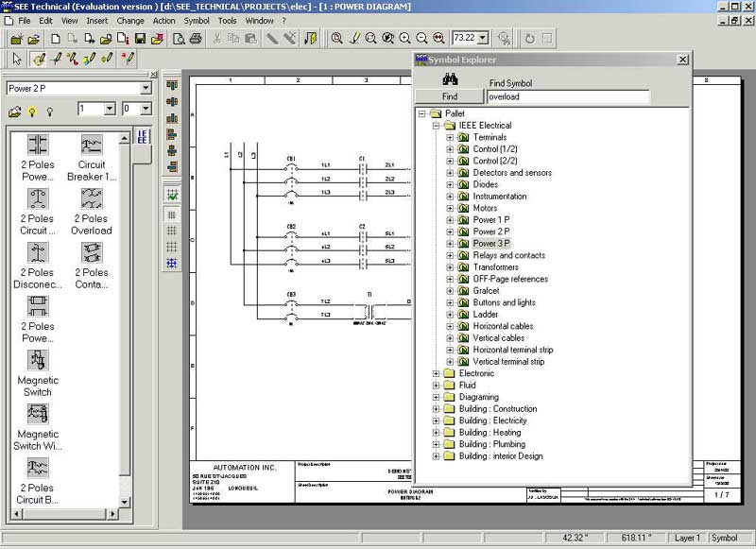Expand the Fluid folder in tree
Screen dimensions: 756x549
(436, 386)
